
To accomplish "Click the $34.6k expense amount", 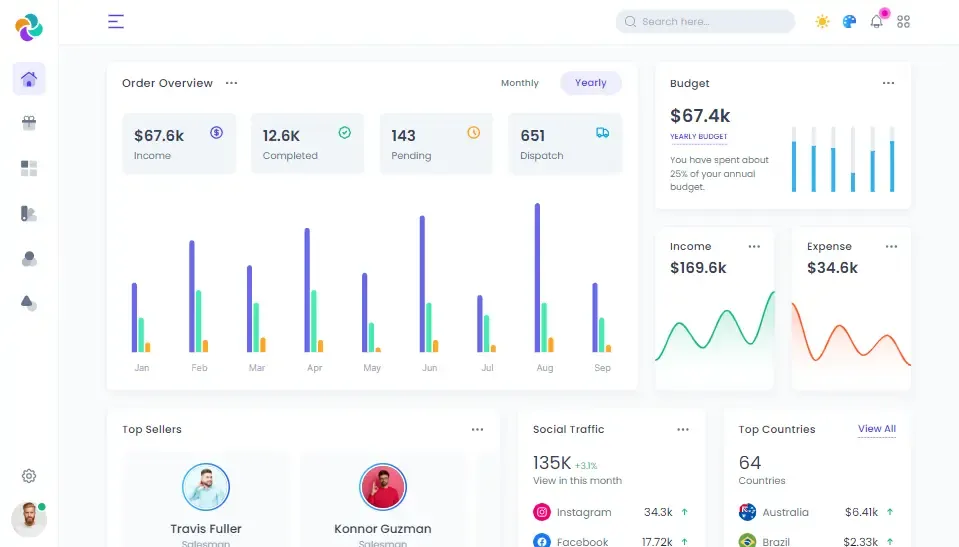I will click(x=832, y=267).
